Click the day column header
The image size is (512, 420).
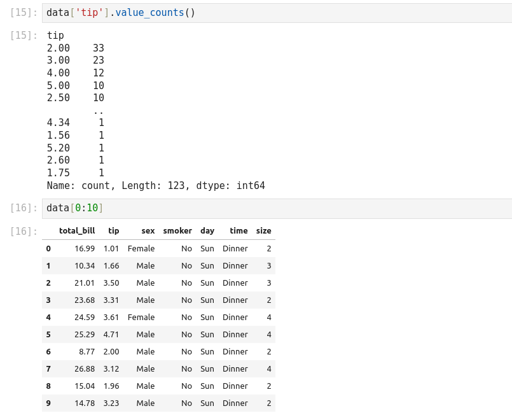click(x=207, y=231)
